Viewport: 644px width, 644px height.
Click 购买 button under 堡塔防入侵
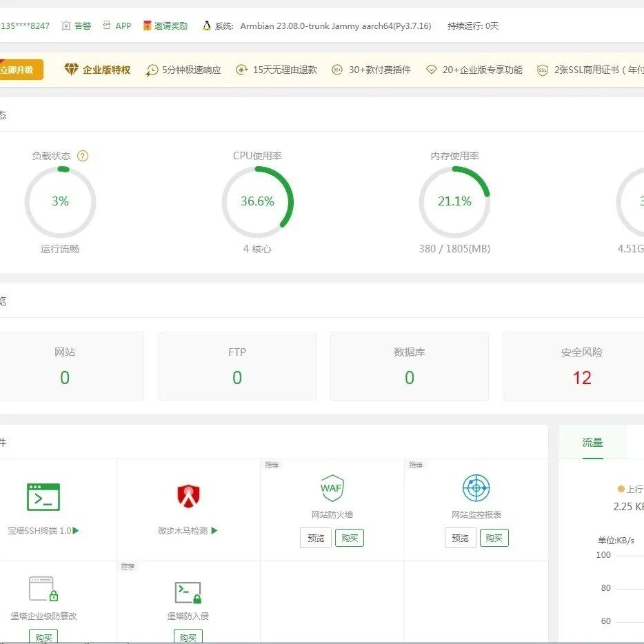click(x=188, y=637)
